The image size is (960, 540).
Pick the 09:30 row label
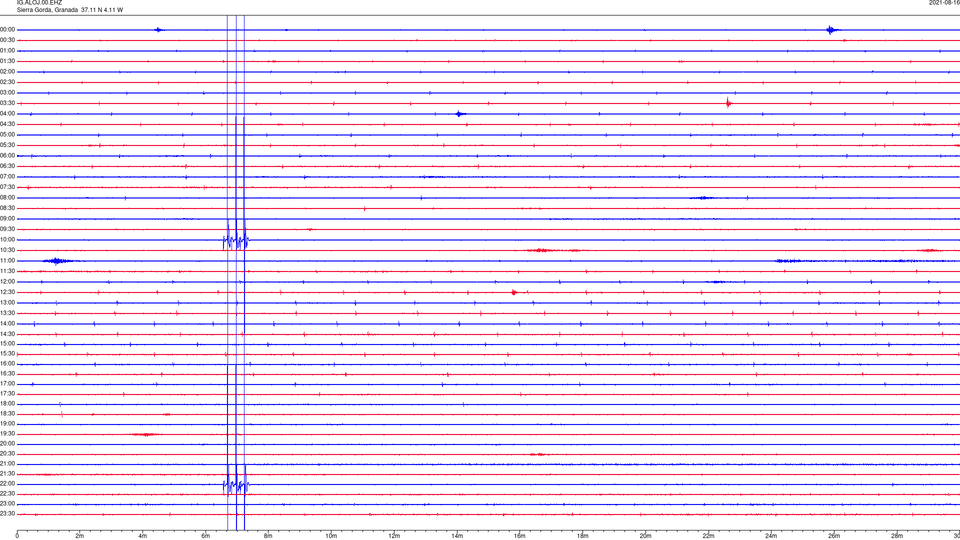(7, 229)
